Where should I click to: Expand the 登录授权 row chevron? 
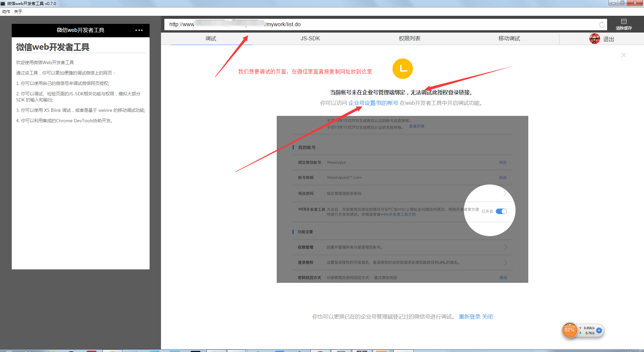[x=505, y=262]
